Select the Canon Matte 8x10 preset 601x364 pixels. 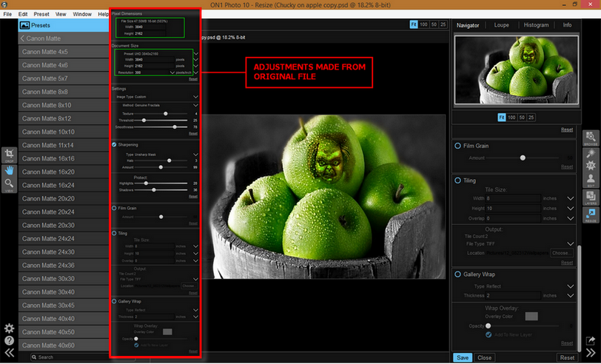64,105
